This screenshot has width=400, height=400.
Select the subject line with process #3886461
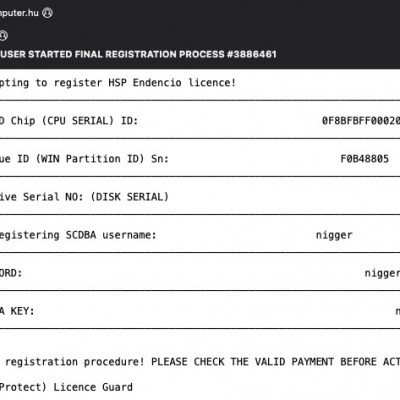(138, 54)
